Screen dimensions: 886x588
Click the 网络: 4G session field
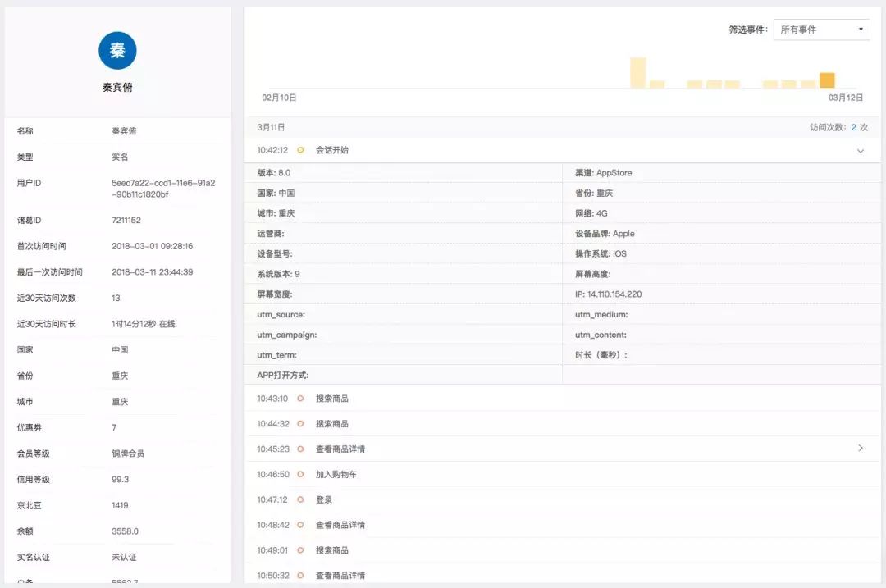pyautogui.click(x=722, y=213)
